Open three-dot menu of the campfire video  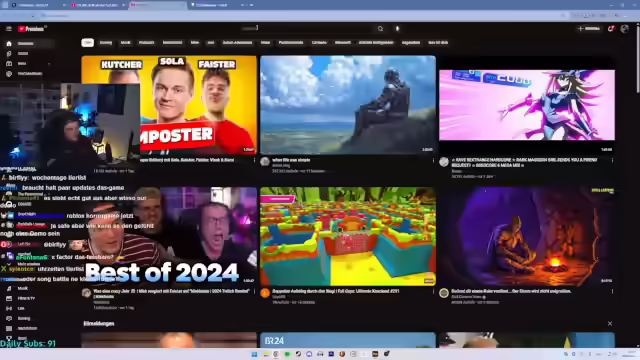coord(612,291)
